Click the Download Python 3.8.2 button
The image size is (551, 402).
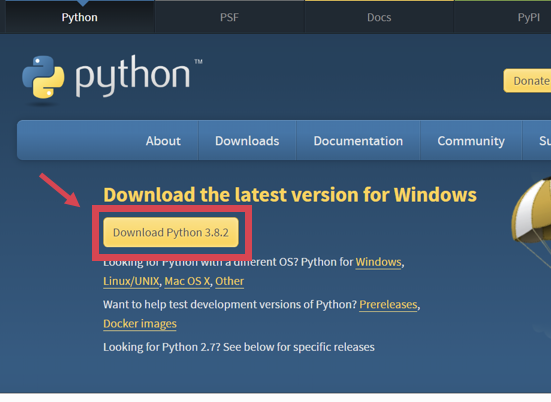[x=171, y=232]
